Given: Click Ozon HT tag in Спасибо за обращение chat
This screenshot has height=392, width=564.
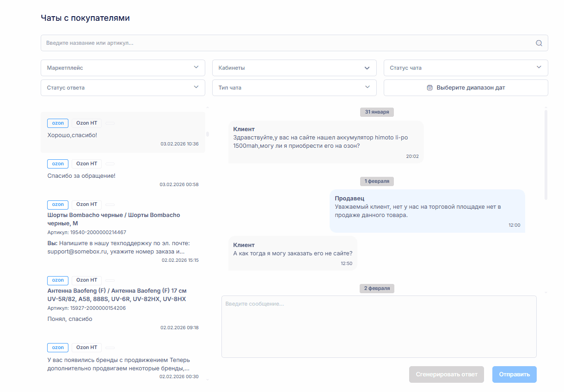Looking at the screenshot, I should pyautogui.click(x=86, y=164).
